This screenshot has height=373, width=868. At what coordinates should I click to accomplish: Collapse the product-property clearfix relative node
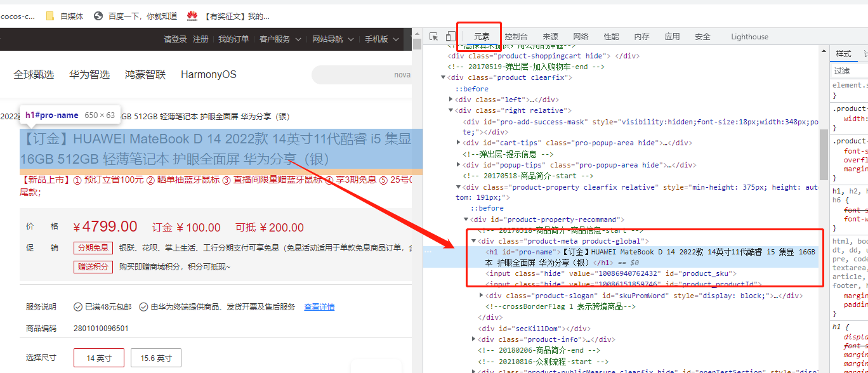pos(458,187)
